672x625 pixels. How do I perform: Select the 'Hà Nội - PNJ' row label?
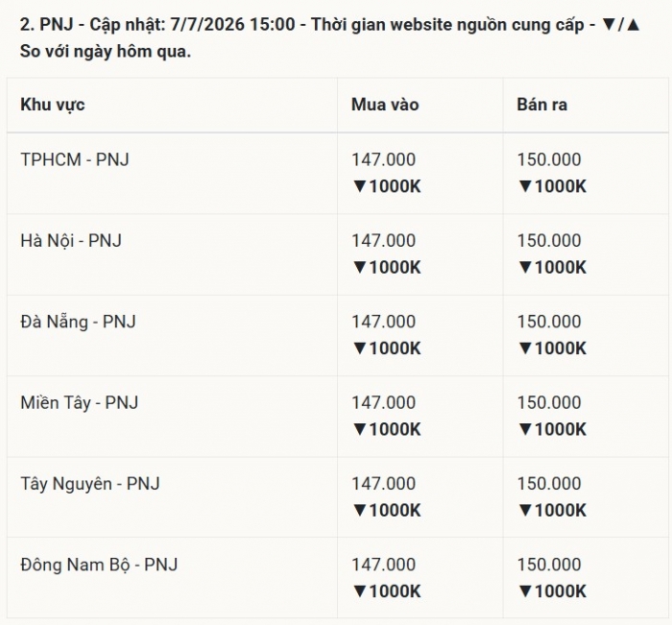point(71,240)
